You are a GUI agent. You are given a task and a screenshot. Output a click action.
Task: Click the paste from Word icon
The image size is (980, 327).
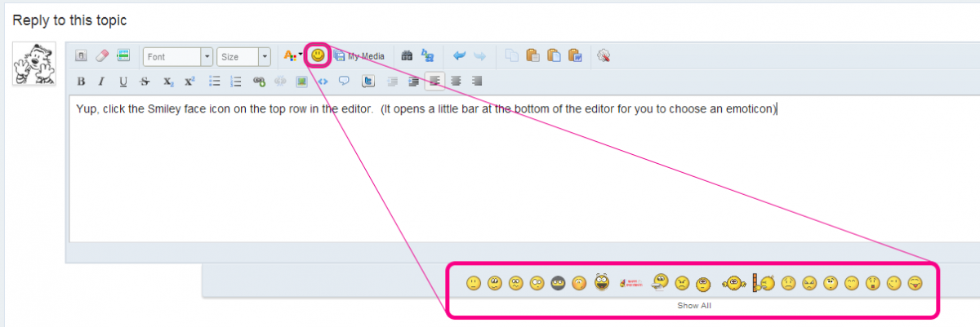[575, 56]
